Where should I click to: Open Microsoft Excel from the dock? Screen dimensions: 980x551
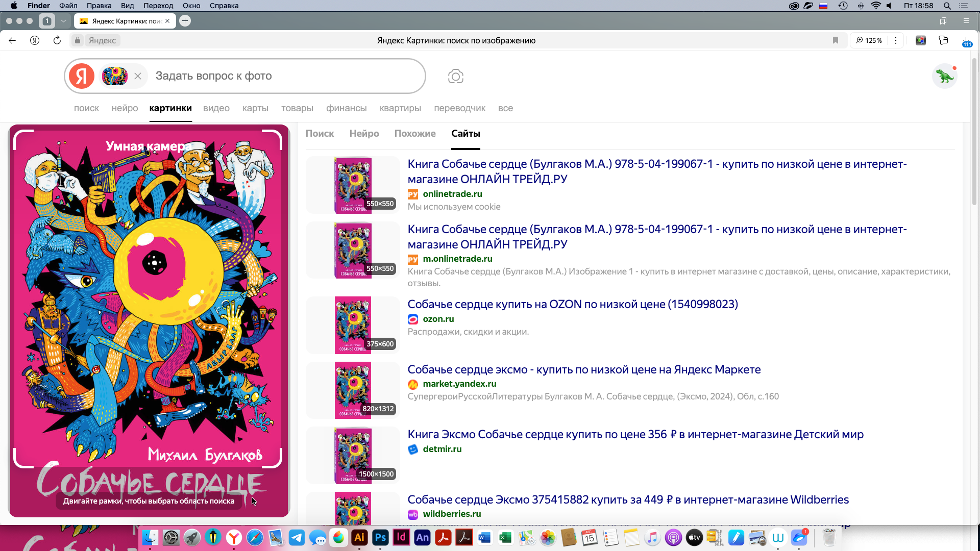(505, 537)
